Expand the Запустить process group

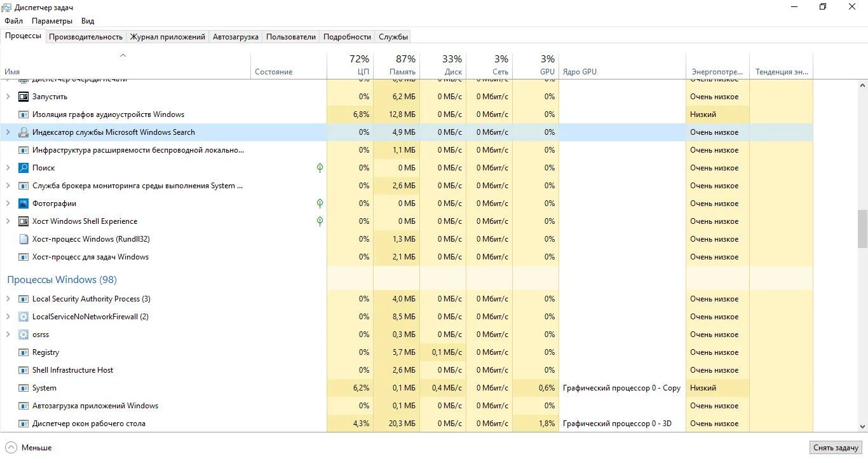pyautogui.click(x=8, y=97)
